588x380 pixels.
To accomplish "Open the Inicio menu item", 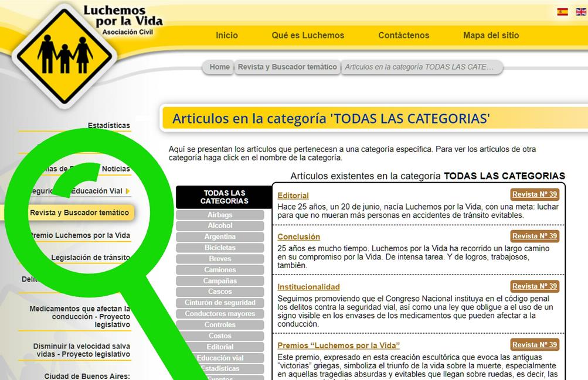I will point(226,35).
